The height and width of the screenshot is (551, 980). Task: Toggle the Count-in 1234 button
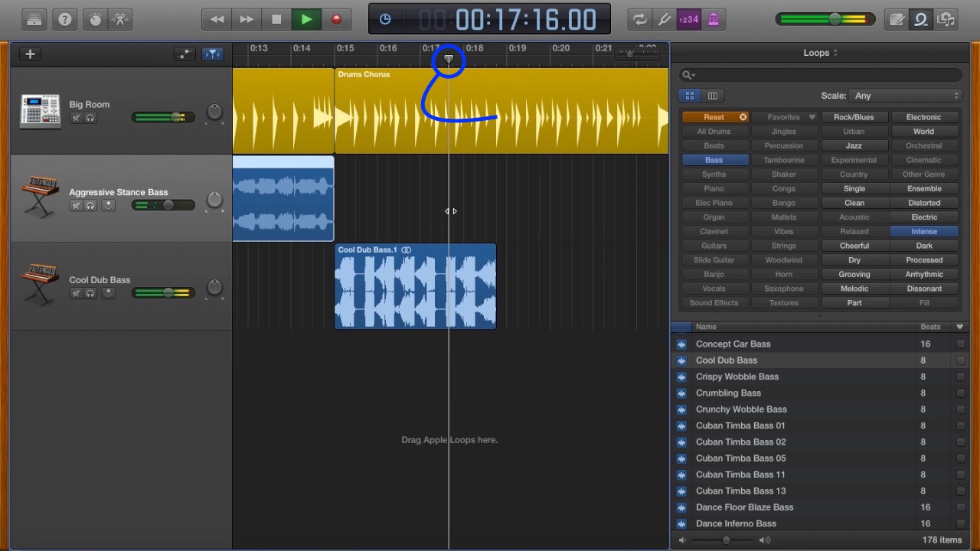pyautogui.click(x=689, y=20)
